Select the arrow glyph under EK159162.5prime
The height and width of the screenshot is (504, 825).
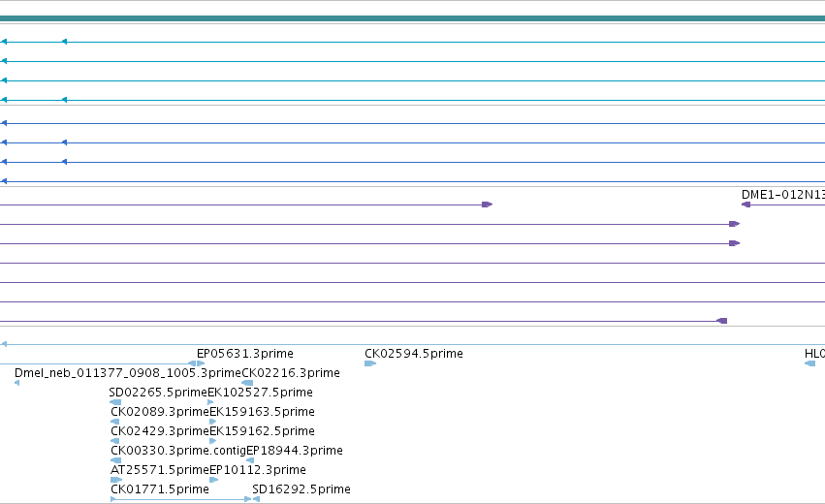213,441
